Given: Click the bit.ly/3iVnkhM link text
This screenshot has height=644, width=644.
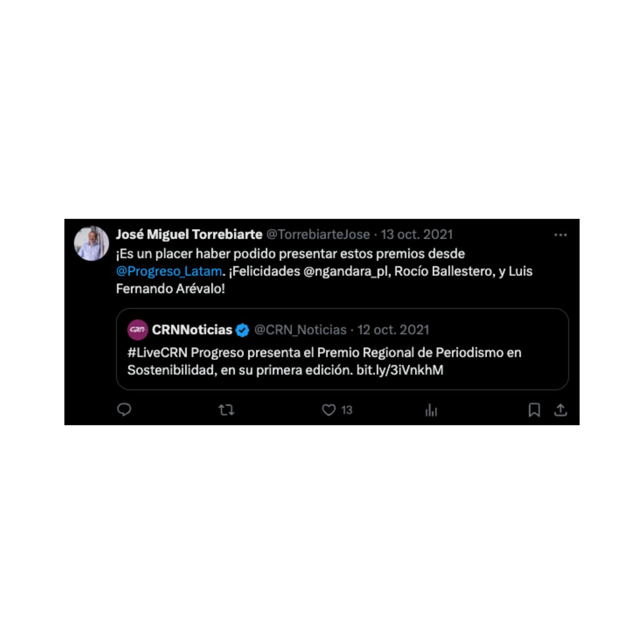Looking at the screenshot, I should [400, 370].
